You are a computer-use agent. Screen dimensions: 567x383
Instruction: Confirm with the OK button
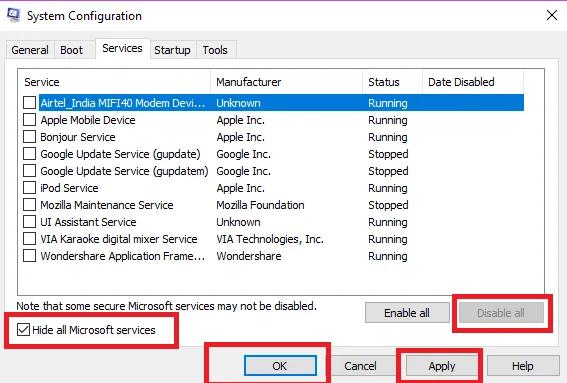(x=280, y=366)
